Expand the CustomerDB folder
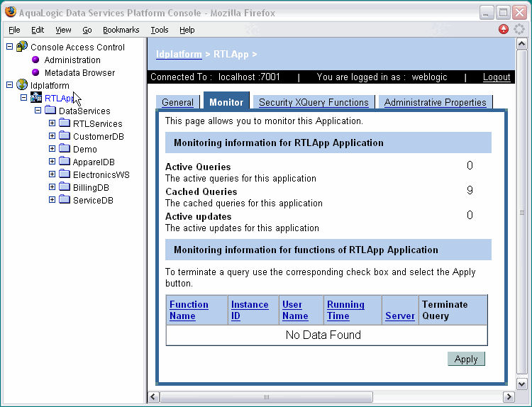Screen dimensions: 532x407 click(x=52, y=136)
